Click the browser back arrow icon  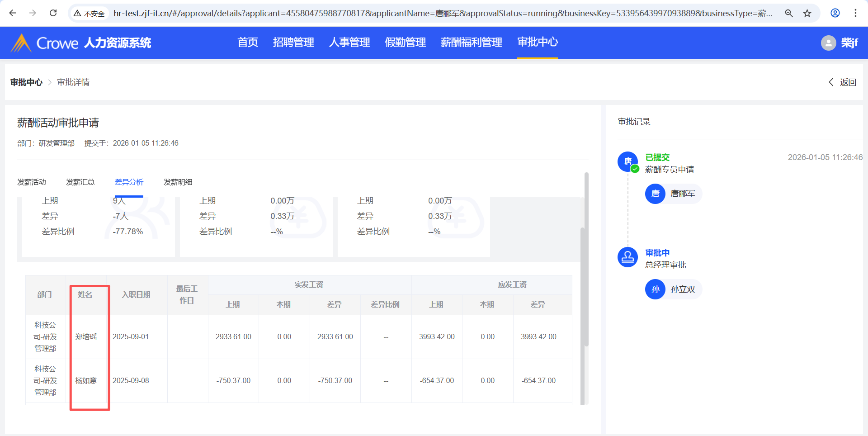point(13,13)
